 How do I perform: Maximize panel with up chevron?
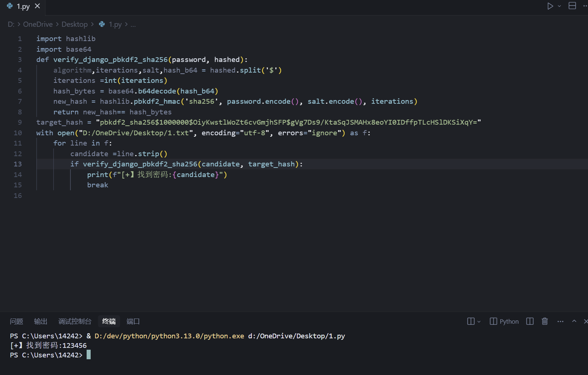tap(574, 321)
